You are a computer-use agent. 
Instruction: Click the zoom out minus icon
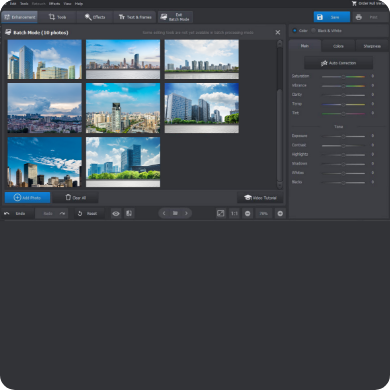[248, 213]
